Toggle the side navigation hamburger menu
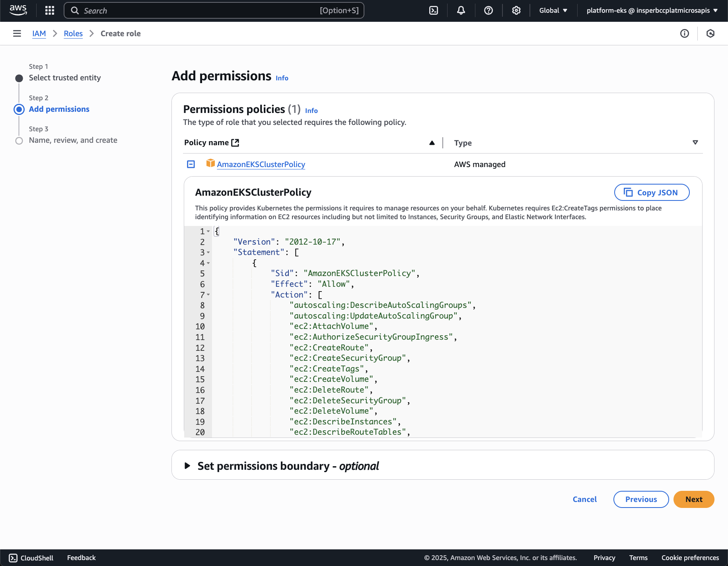This screenshot has width=728, height=566. point(17,33)
